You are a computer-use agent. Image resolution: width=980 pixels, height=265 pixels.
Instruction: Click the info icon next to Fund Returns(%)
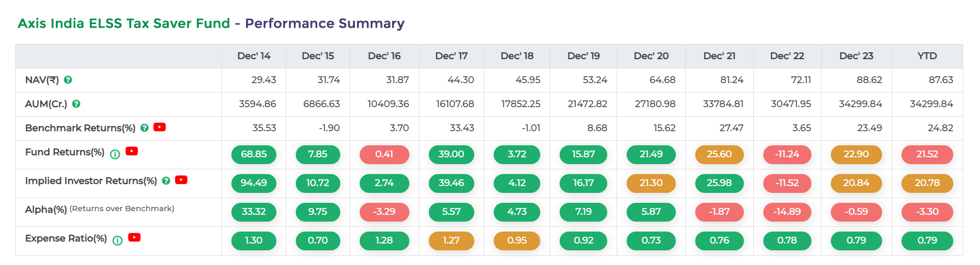click(x=115, y=154)
